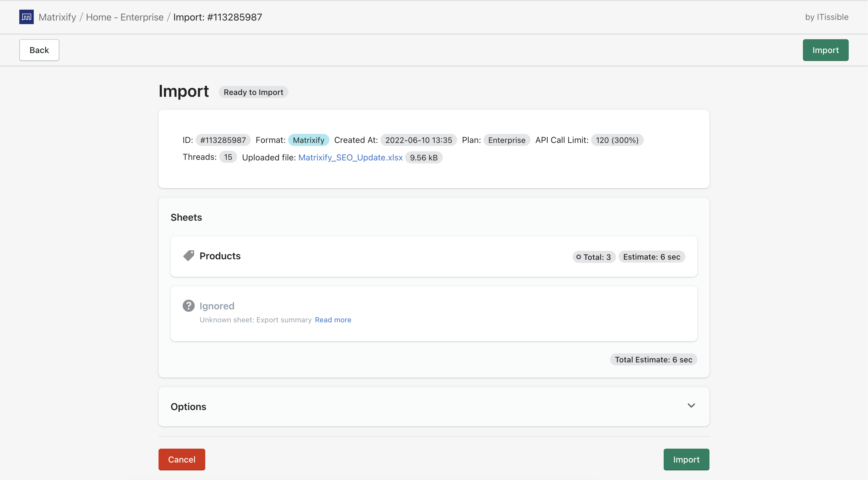The width and height of the screenshot is (868, 480).
Task: Open Read more link for ignored sheet
Action: pos(333,320)
